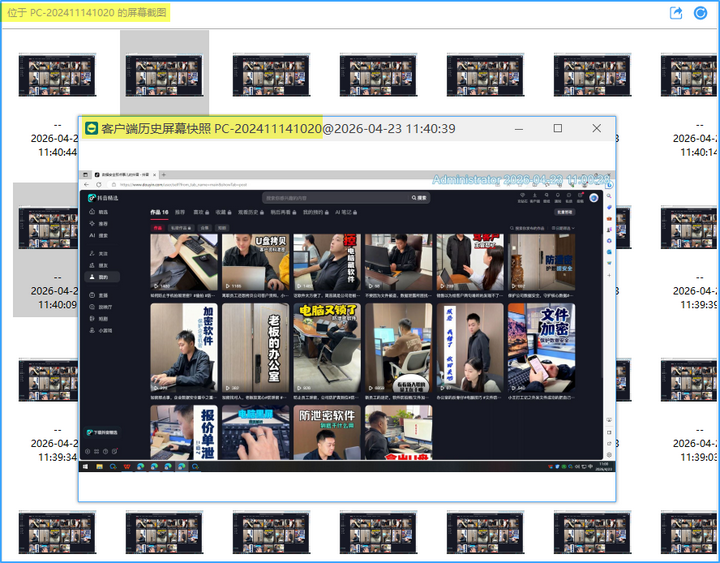Image resolution: width=720 pixels, height=563 pixels.
Task: Minimize the history snapshot window
Action: [519, 129]
